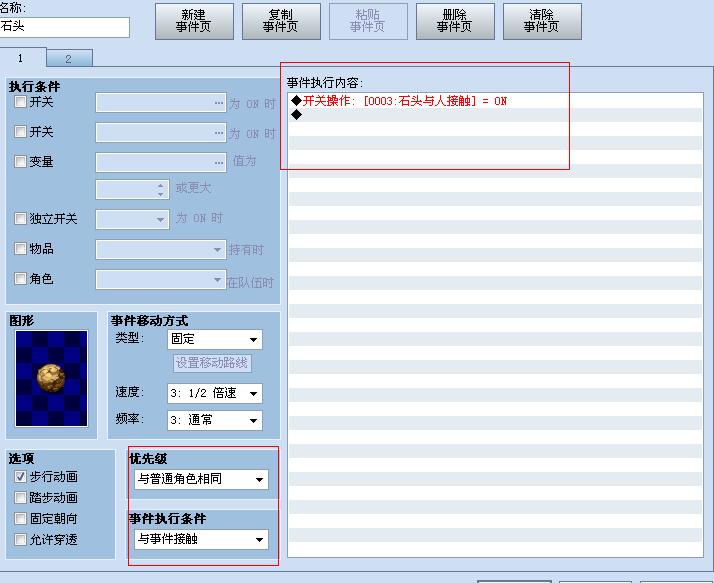
Task: Click the 复制事件页 button
Action: point(281,21)
